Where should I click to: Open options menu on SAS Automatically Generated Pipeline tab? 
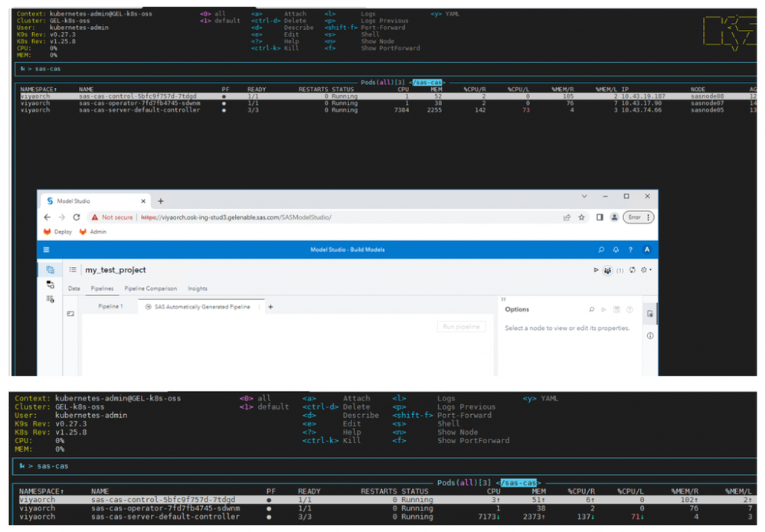pyautogui.click(x=259, y=307)
